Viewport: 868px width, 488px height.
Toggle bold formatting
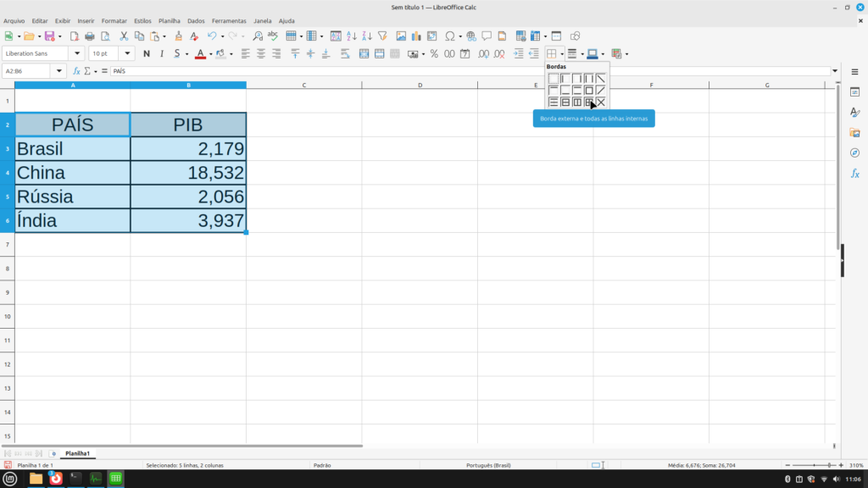point(147,54)
